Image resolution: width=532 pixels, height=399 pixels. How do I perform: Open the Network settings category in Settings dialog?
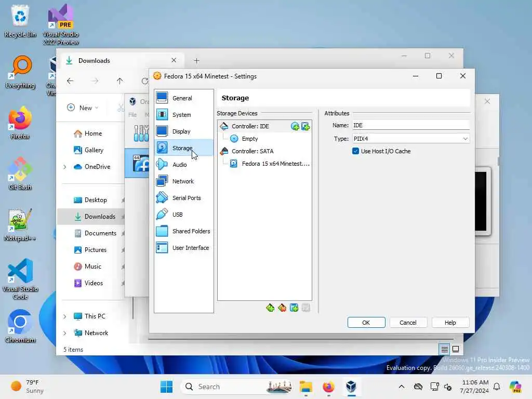tap(183, 181)
